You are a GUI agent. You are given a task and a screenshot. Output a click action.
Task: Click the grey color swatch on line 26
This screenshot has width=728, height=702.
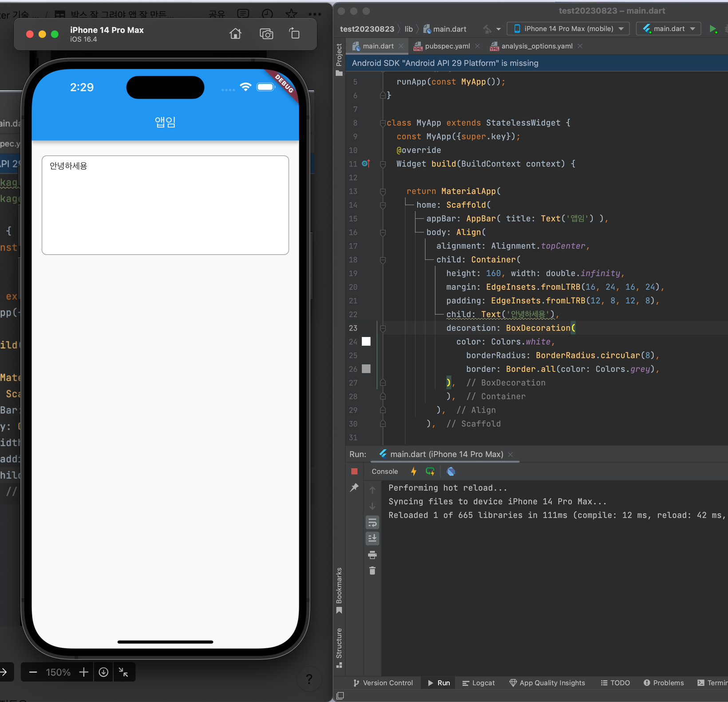pos(366,369)
